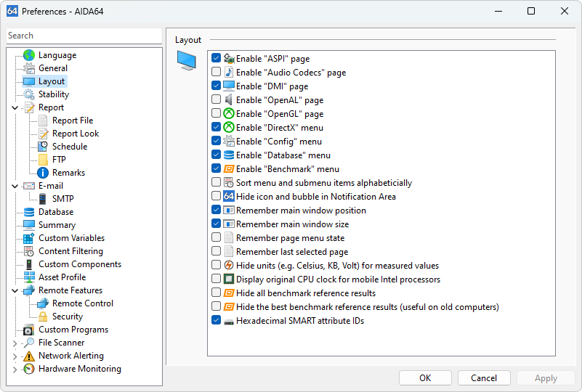Click the Database icon in tree
Viewport: 582px width, 392px height.
[x=29, y=212]
